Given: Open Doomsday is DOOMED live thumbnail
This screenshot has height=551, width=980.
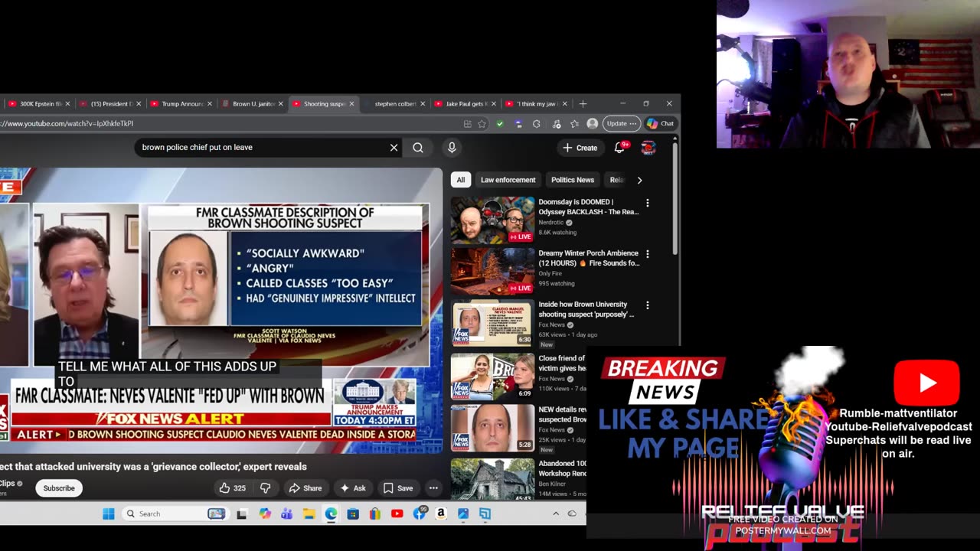Looking at the screenshot, I should pyautogui.click(x=492, y=220).
